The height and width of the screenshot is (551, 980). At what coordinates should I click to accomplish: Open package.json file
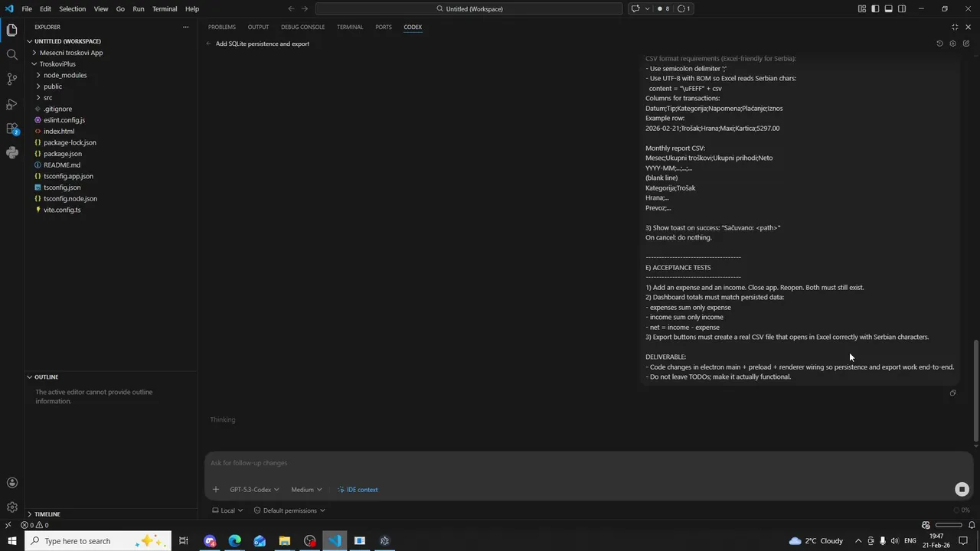[111, 154]
